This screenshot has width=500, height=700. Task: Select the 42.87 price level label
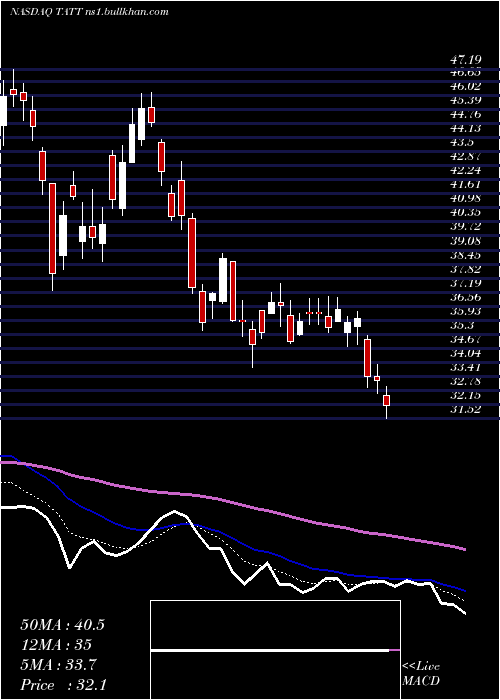[465, 157]
